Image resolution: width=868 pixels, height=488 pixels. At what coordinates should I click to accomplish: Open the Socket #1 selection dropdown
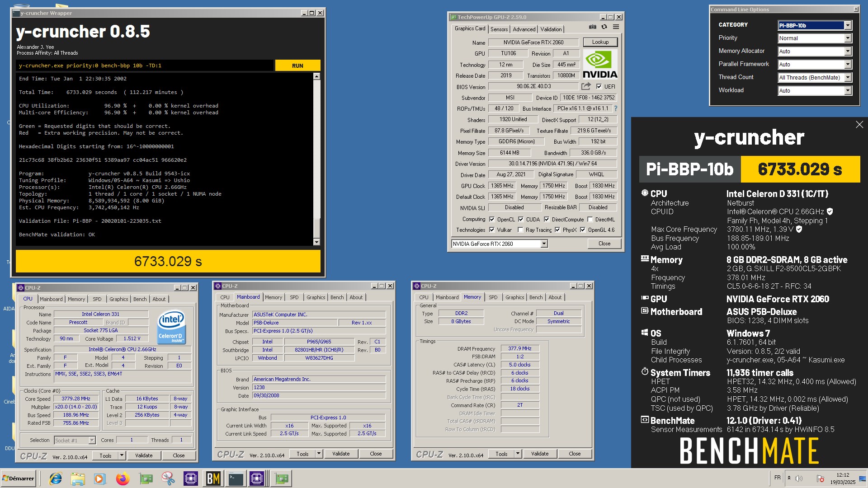(x=75, y=440)
